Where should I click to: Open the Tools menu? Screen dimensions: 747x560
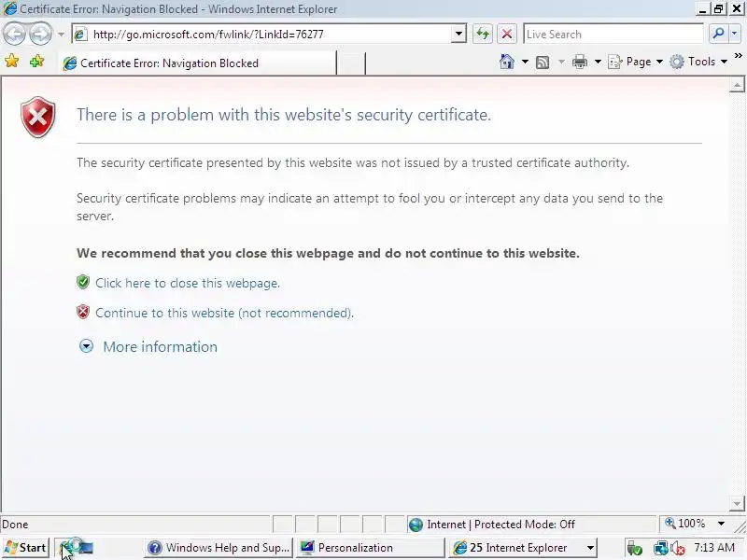[x=698, y=62]
